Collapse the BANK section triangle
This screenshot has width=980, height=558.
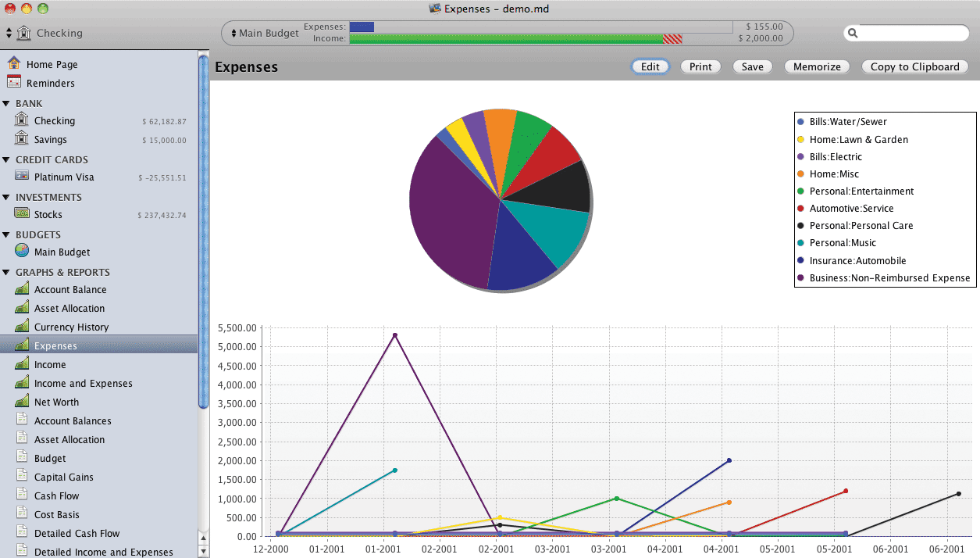tap(6, 103)
